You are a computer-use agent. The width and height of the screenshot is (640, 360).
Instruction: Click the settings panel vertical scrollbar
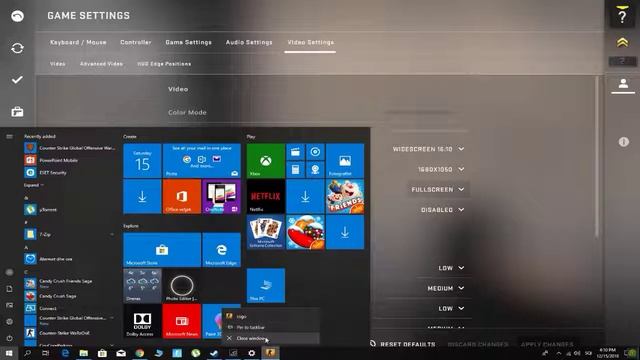[x=596, y=157]
